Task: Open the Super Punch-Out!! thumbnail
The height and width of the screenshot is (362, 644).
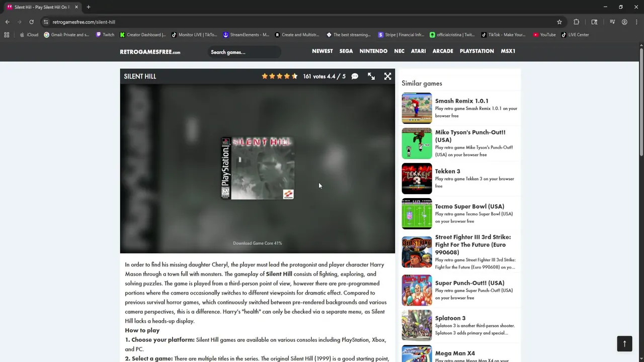Action: 417,290
